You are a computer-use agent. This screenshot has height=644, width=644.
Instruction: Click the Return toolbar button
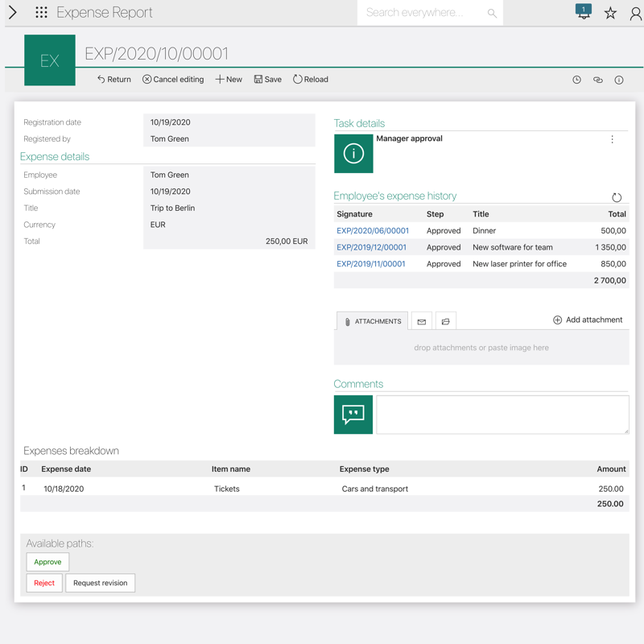pyautogui.click(x=114, y=80)
